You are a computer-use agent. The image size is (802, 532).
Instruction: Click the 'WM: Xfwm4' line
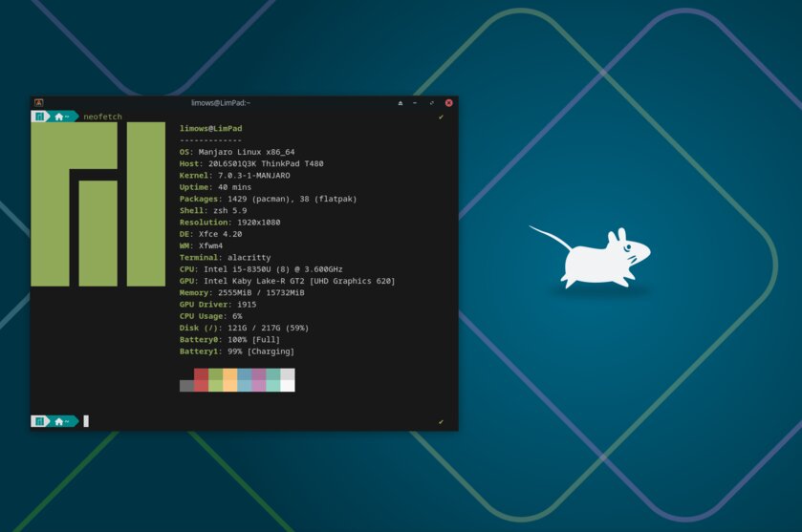(201, 245)
